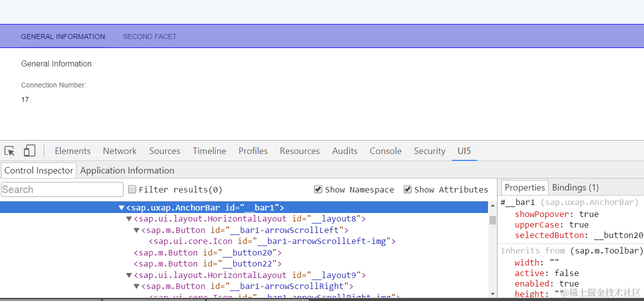Image resolution: width=644 pixels, height=301 pixels.
Task: Click the upperCase property value
Action: [x=578, y=224]
